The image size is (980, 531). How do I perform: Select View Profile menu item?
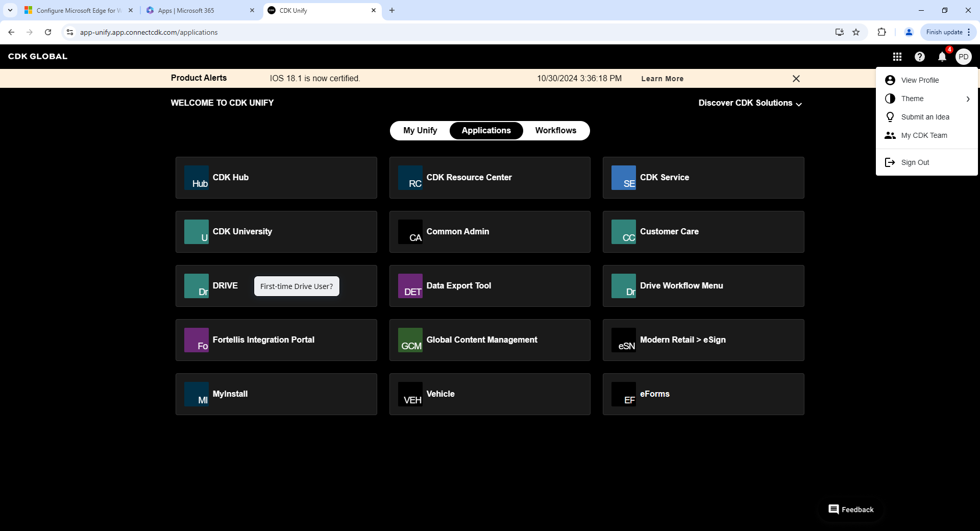click(926, 80)
